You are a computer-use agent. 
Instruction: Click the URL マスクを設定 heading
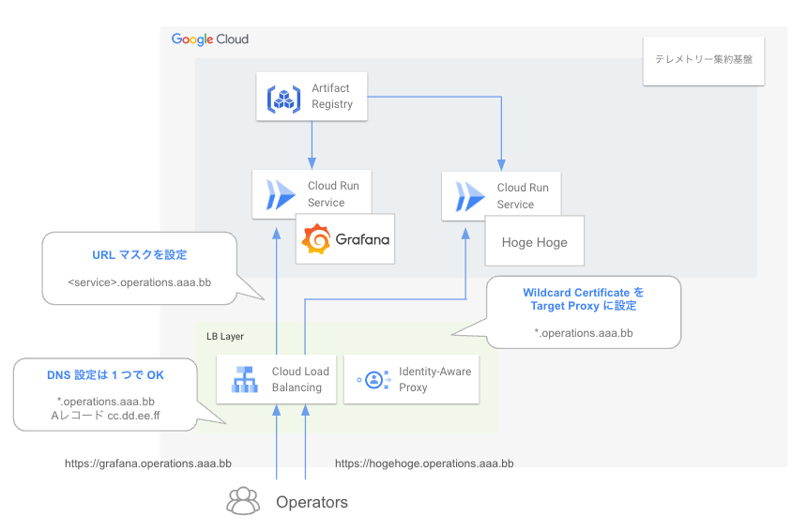140,255
